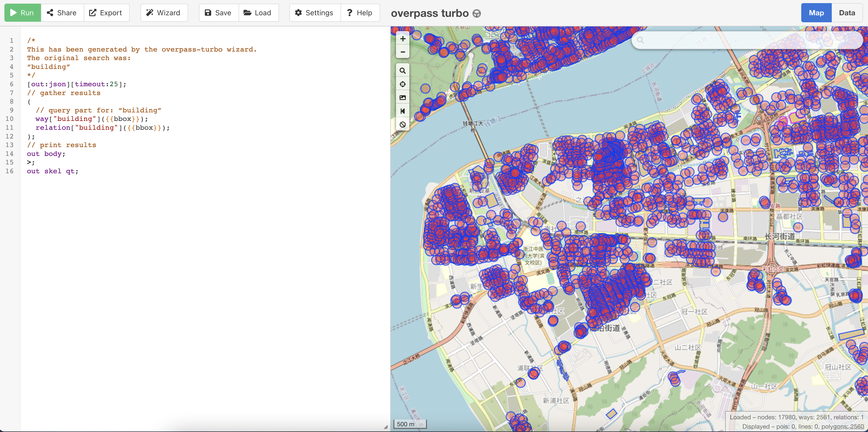Click the manually select bbox icon
Screen dimensions: 868x432
403,98
